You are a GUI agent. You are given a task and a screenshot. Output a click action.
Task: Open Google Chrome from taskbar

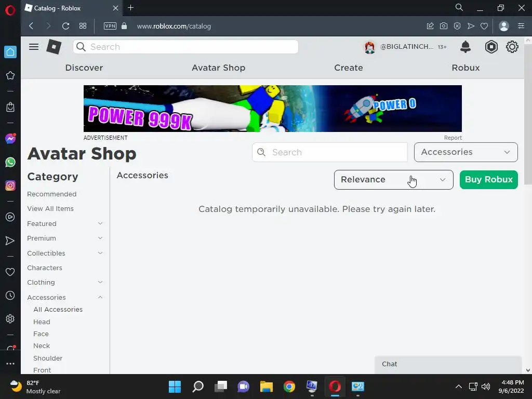[289, 387]
